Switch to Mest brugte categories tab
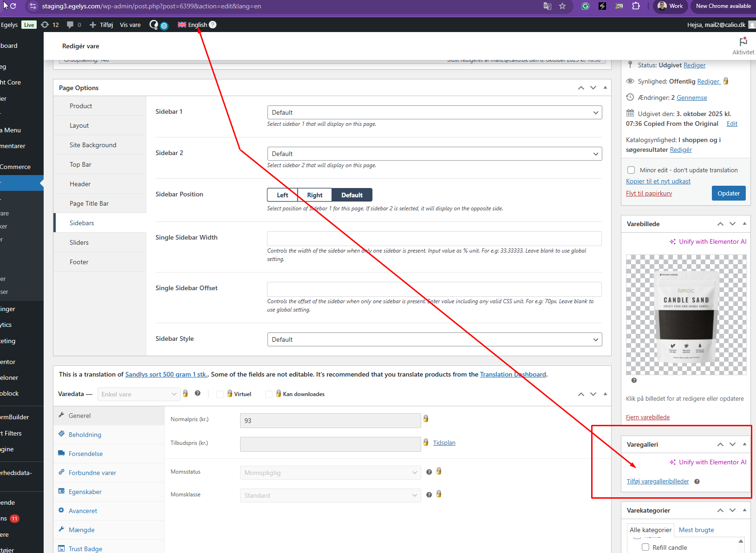This screenshot has width=756, height=553. click(x=696, y=530)
